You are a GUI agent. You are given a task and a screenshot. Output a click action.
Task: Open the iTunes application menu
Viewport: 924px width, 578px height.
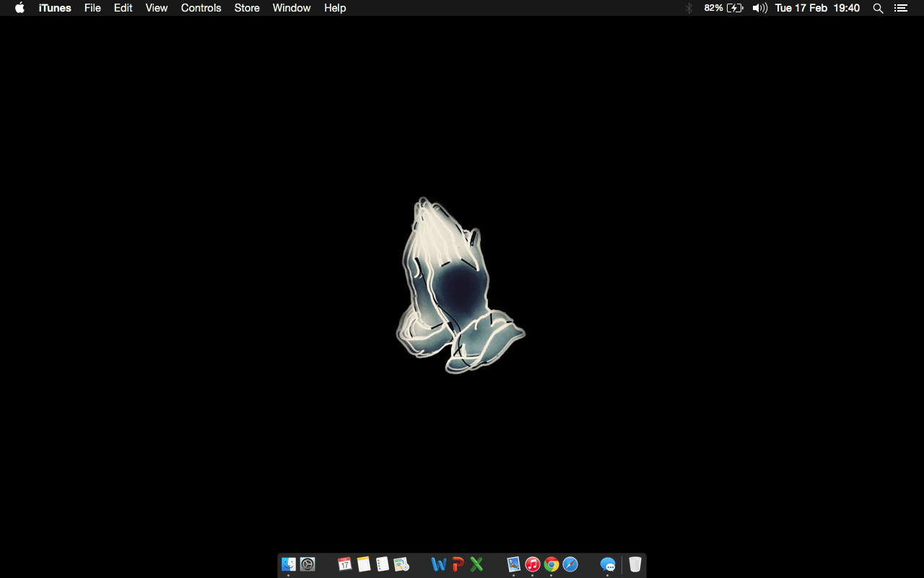click(55, 8)
